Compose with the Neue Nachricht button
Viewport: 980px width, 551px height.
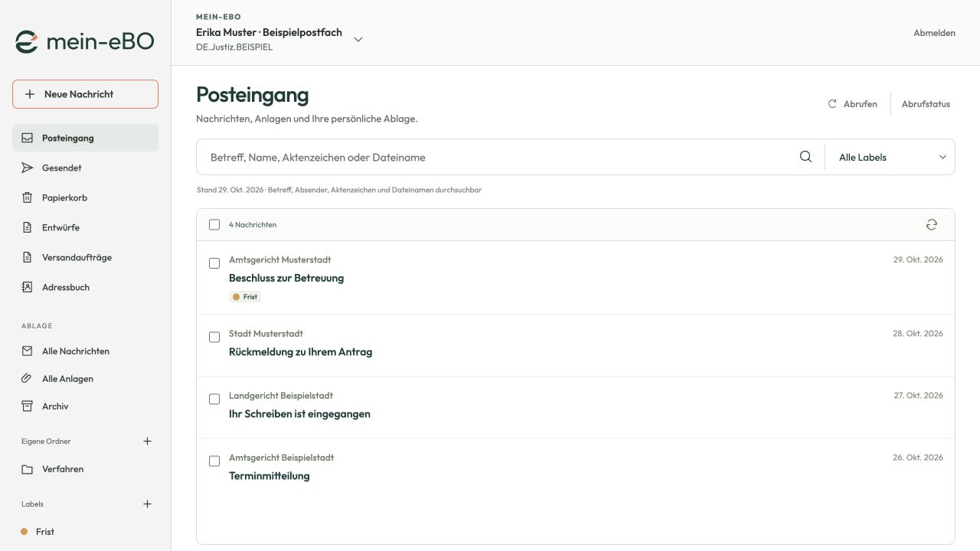tap(85, 94)
